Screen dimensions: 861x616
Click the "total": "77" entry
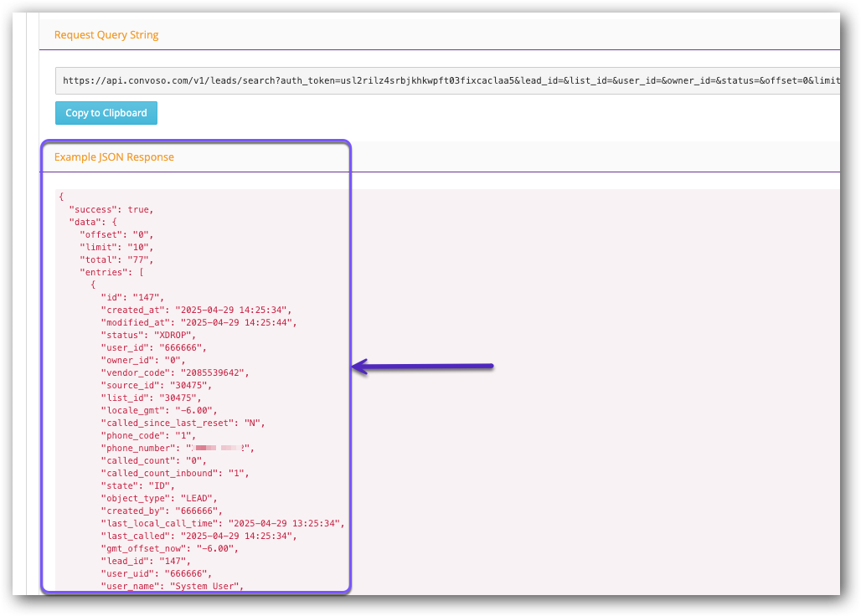point(106,259)
